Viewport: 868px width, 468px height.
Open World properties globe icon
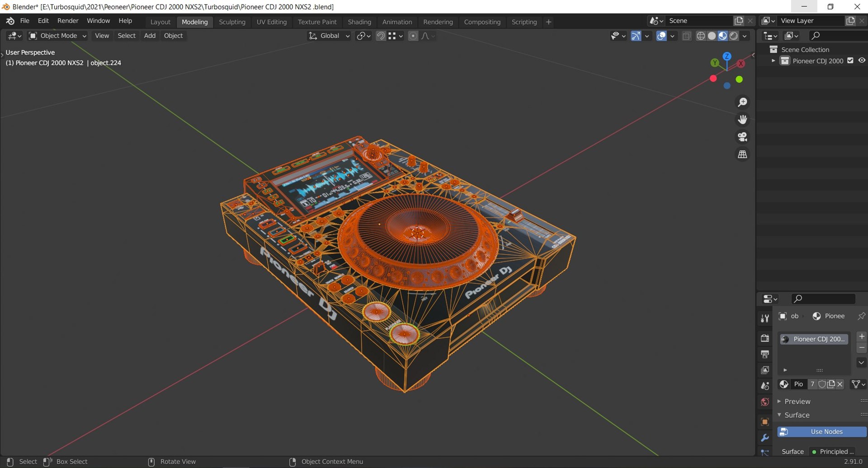(x=765, y=402)
